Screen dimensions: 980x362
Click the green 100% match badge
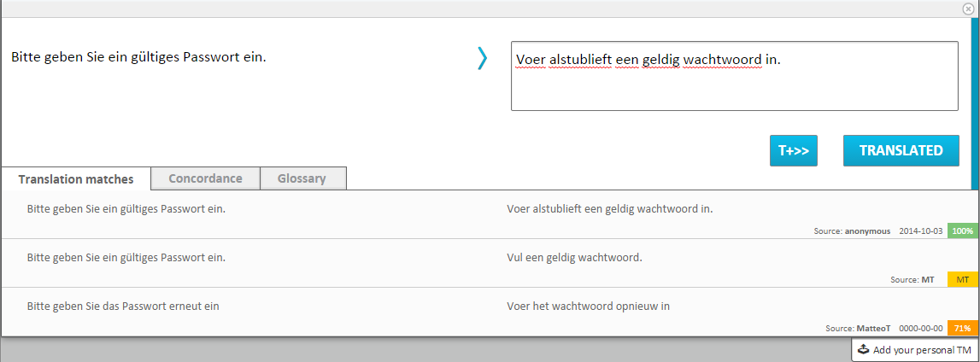click(x=962, y=231)
